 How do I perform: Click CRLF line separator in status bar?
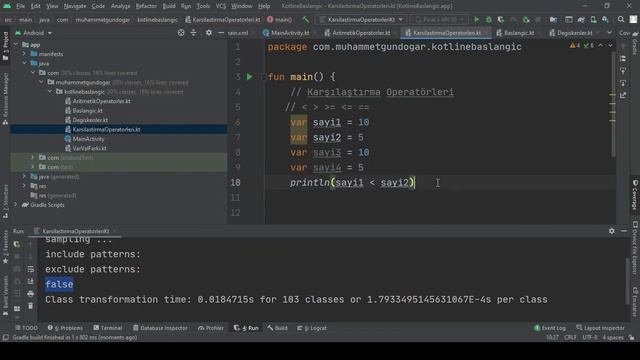(570, 338)
